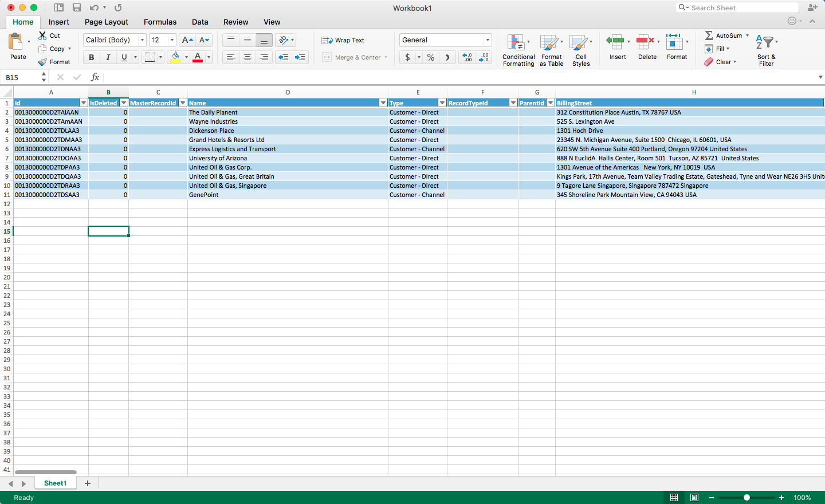The height and width of the screenshot is (504, 825).
Task: Open Conditional Formatting
Action: click(517, 50)
